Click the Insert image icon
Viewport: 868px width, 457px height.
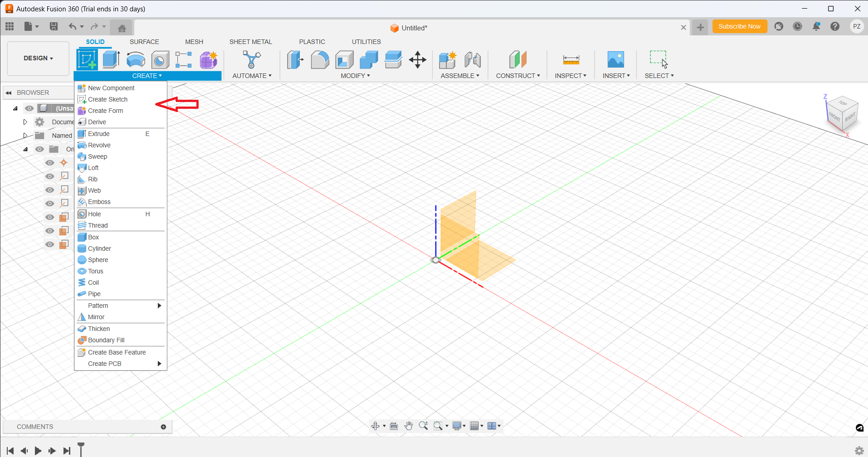tap(615, 60)
